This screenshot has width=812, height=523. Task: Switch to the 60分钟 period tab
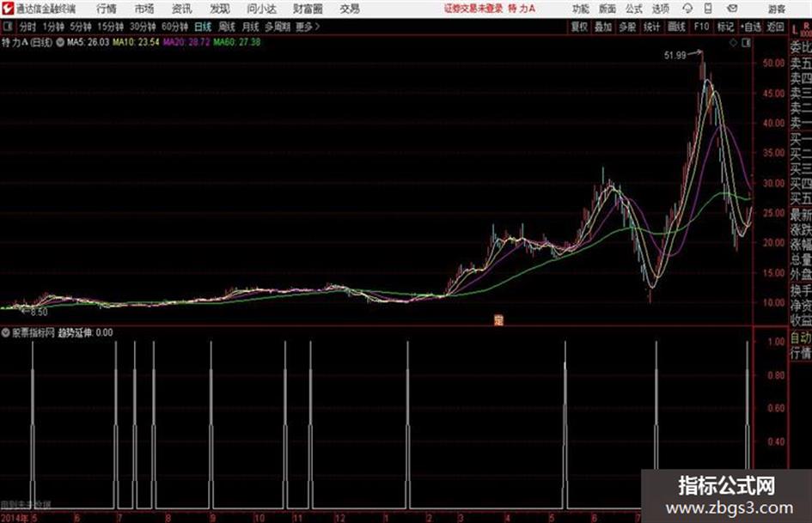tap(174, 27)
